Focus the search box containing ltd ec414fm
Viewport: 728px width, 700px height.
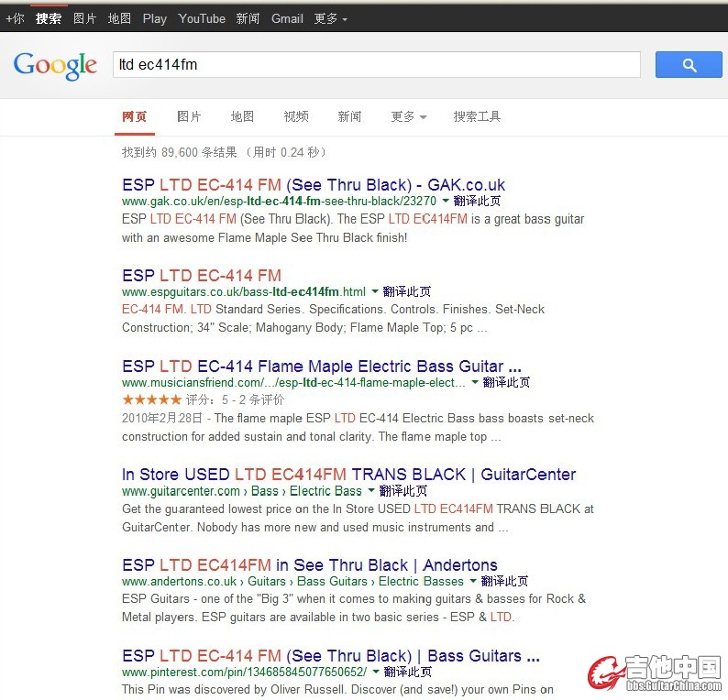click(377, 64)
